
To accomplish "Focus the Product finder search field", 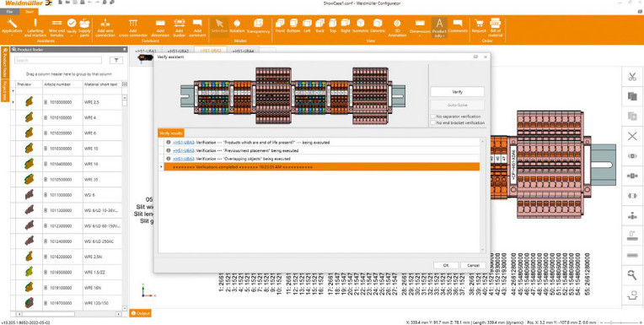I will point(58,61).
